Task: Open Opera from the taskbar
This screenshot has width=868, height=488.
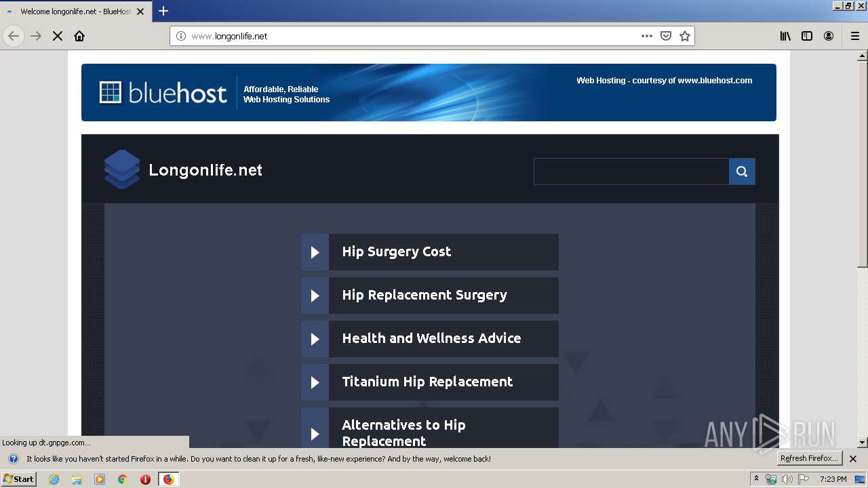Action: click(145, 479)
